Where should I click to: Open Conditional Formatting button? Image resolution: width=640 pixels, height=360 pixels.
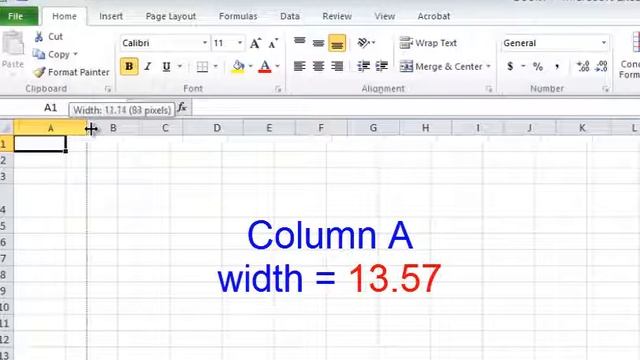tap(631, 55)
